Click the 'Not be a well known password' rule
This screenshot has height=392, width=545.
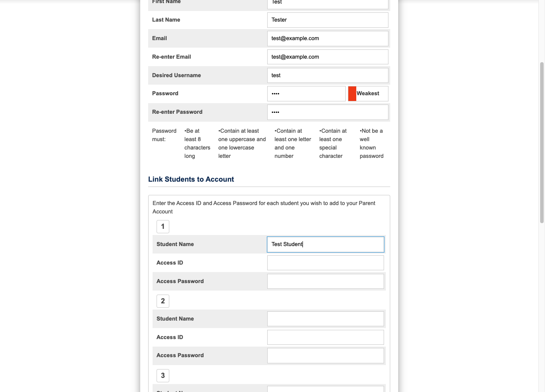click(372, 143)
